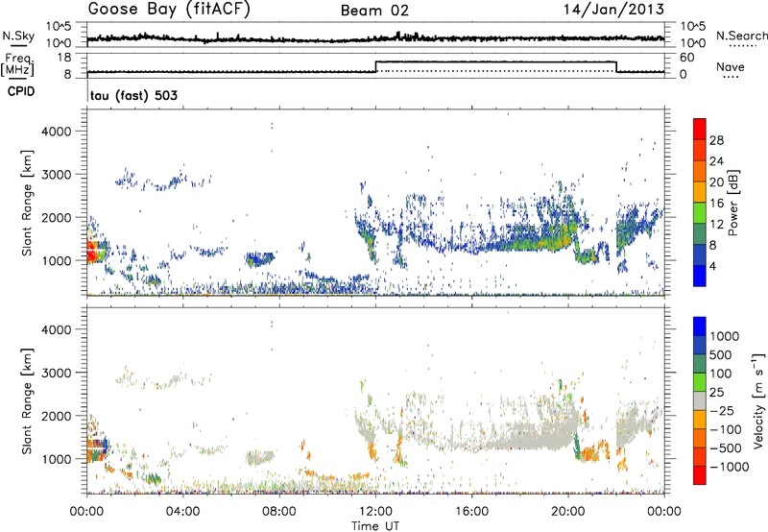
Task: Click the "4" label on Power colorbar
Action: [x=712, y=266]
